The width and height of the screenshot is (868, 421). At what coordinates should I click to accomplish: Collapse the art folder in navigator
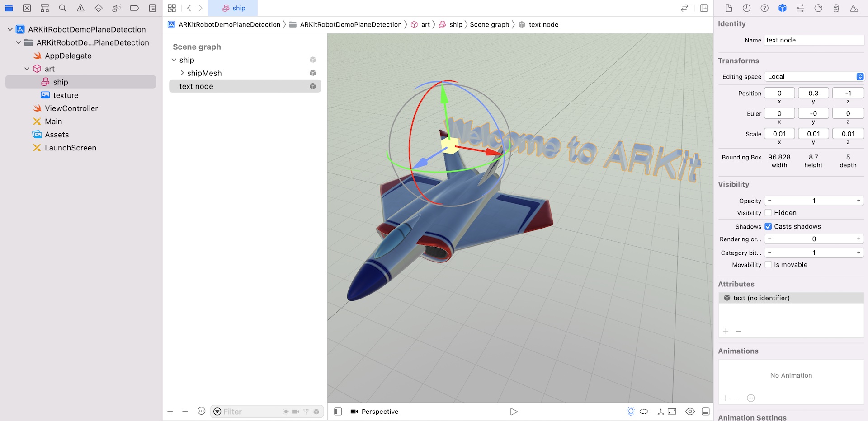point(27,69)
